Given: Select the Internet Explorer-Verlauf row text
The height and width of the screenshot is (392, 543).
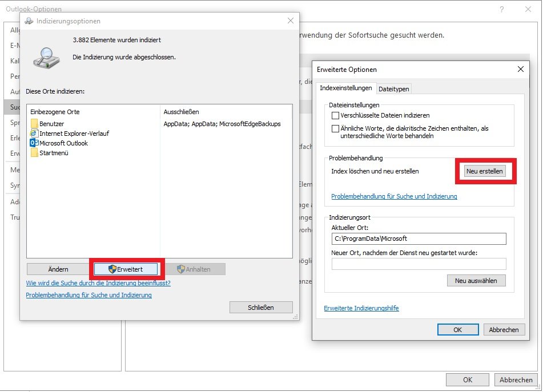Looking at the screenshot, I should 74,134.
